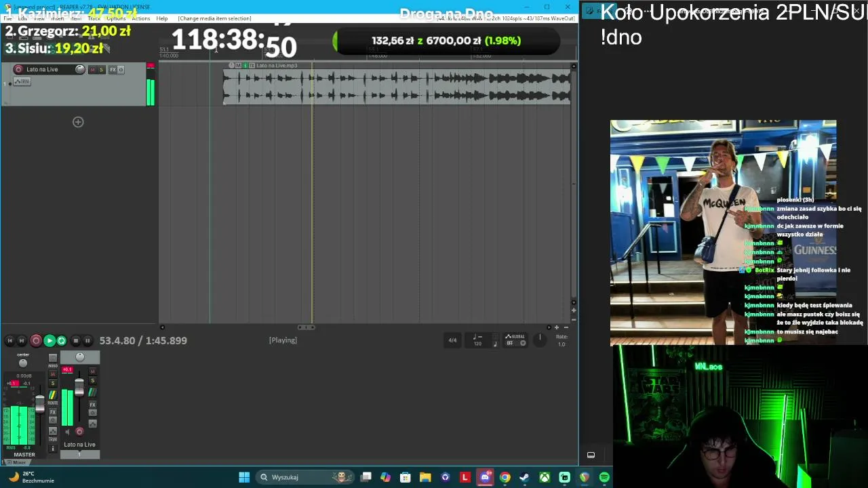Click the Lato na Live track name field
This screenshot has width=868, height=488.
[48, 69]
